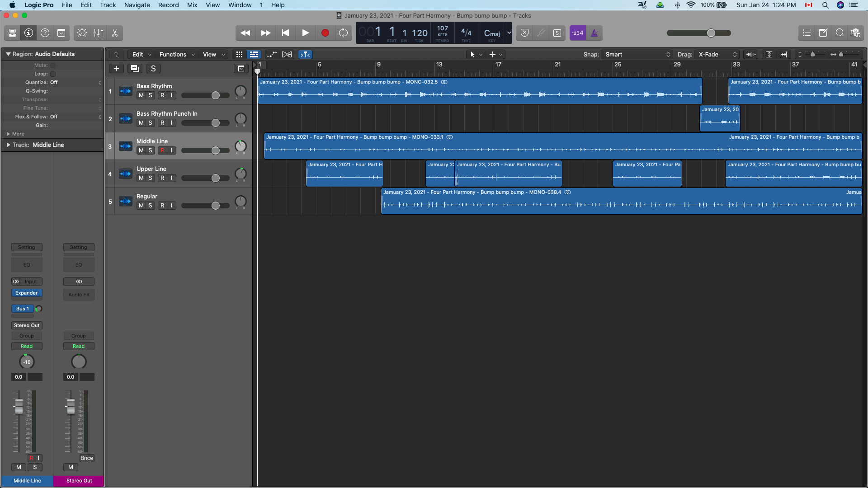Open the Media Browser icon
The image size is (868, 488).
(x=855, y=33)
